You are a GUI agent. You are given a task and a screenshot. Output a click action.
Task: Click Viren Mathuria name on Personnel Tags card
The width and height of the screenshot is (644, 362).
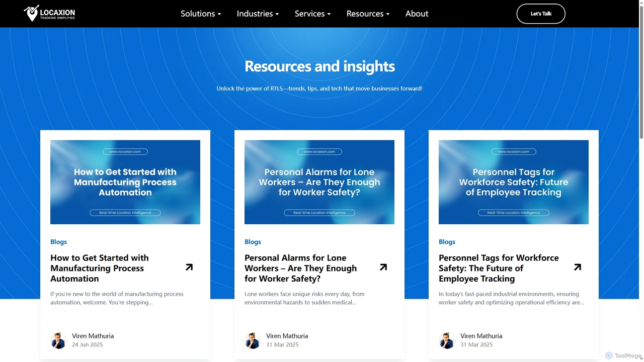481,336
